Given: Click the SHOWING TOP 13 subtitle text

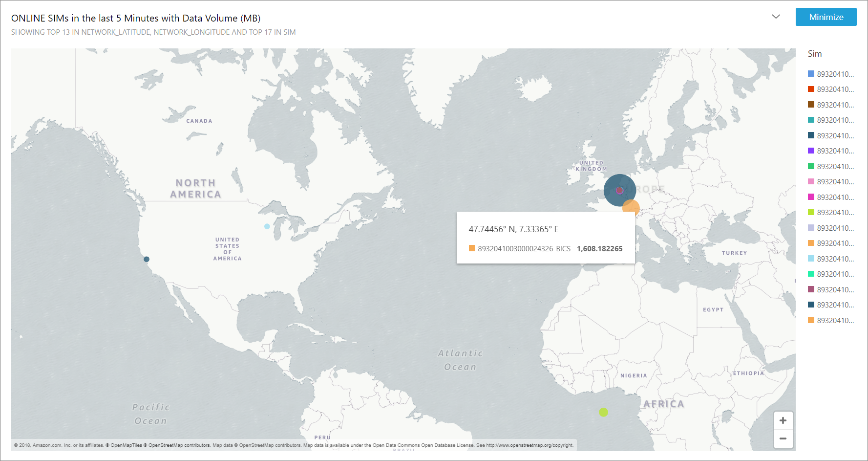Looking at the screenshot, I should [x=153, y=32].
